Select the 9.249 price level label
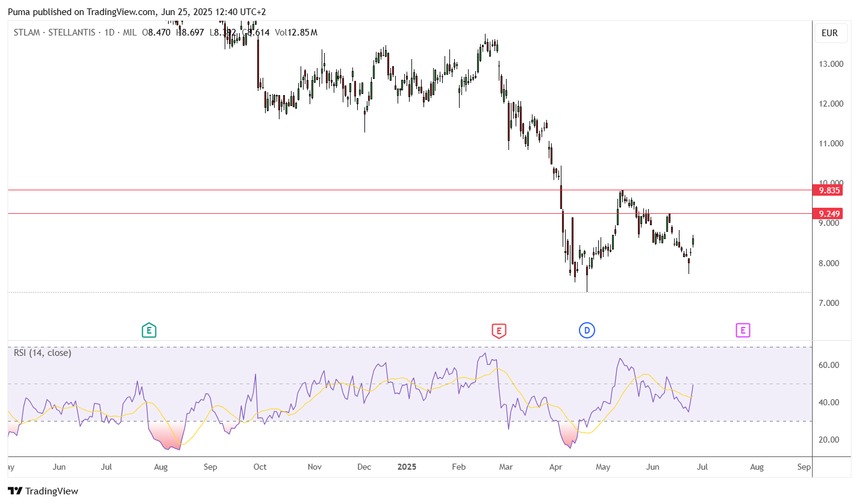This screenshot has width=859, height=504. pyautogui.click(x=827, y=213)
